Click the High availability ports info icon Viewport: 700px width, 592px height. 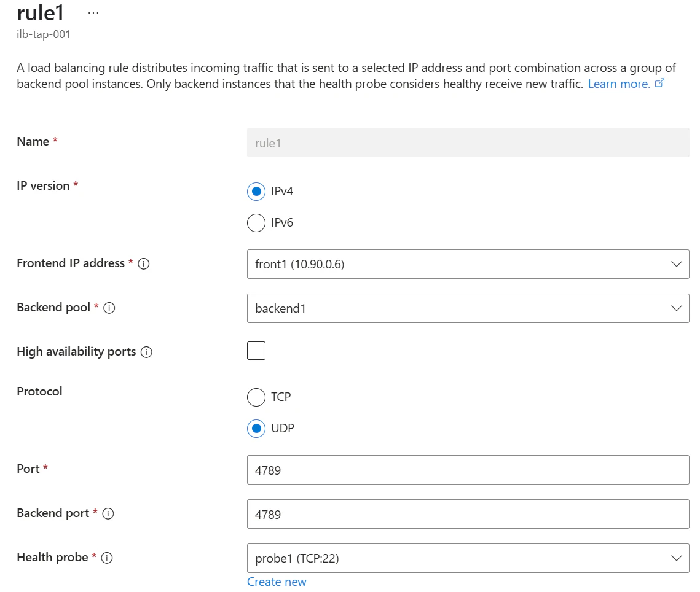(x=146, y=352)
